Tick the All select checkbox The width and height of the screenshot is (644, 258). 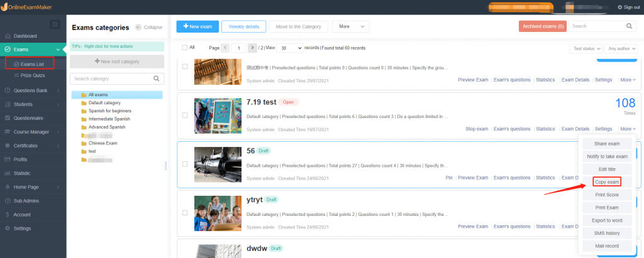(x=184, y=48)
